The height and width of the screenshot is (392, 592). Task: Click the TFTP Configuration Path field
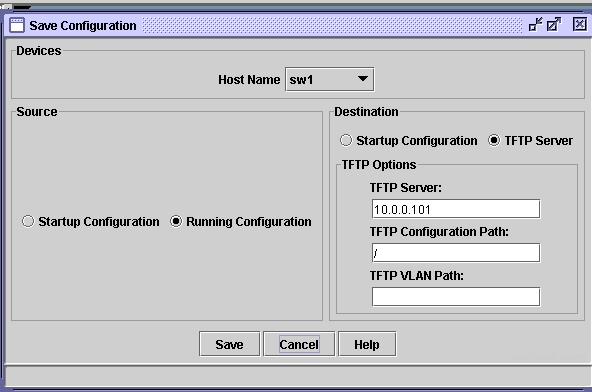click(456, 253)
